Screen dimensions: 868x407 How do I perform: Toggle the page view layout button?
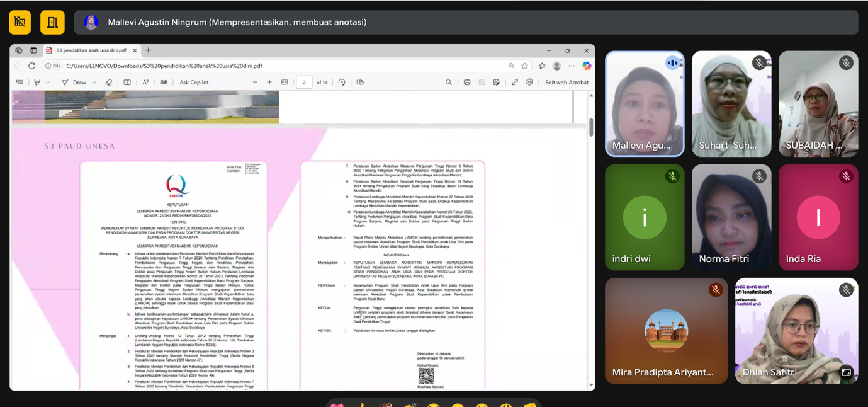(360, 83)
